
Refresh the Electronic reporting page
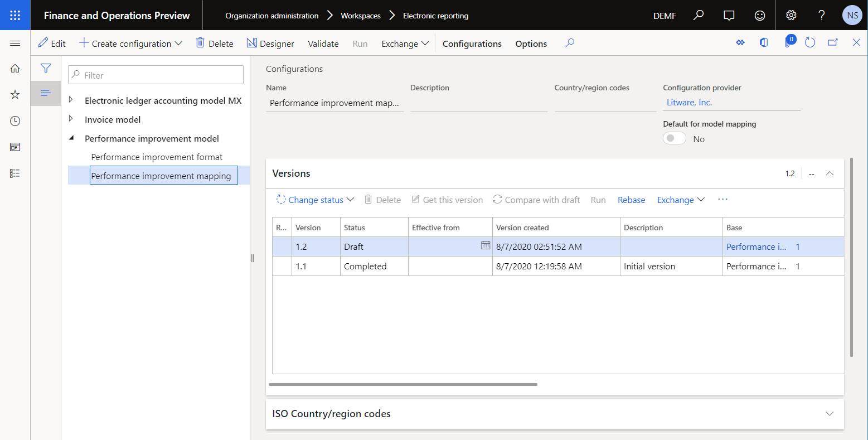tap(810, 42)
